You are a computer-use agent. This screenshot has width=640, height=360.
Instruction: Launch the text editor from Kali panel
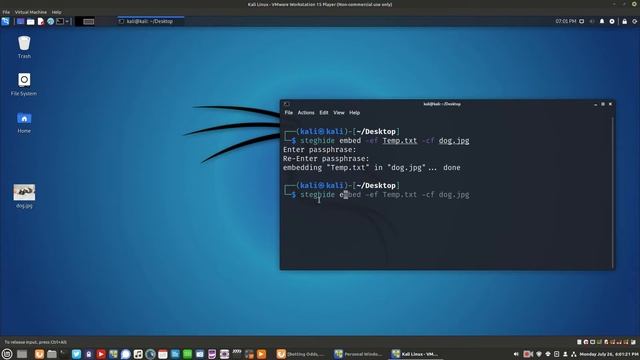coord(40,21)
